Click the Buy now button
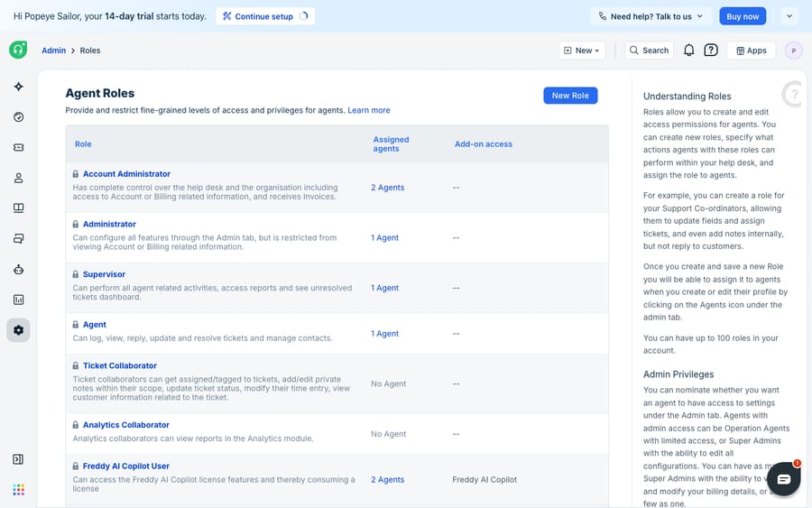Viewport: 812px width, 508px height. pyautogui.click(x=743, y=16)
